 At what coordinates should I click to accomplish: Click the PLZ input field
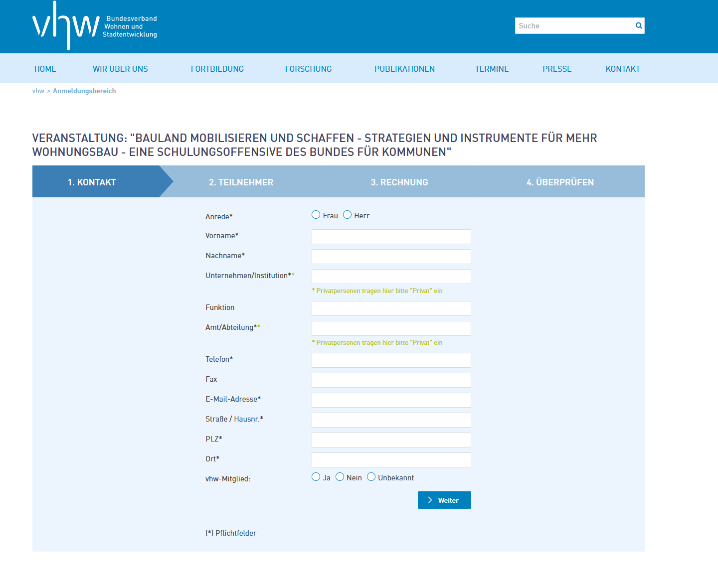pyautogui.click(x=391, y=440)
